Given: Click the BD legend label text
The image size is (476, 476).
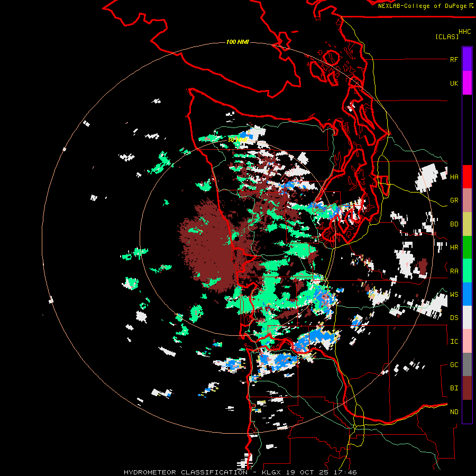Looking at the screenshot, I should tap(454, 224).
